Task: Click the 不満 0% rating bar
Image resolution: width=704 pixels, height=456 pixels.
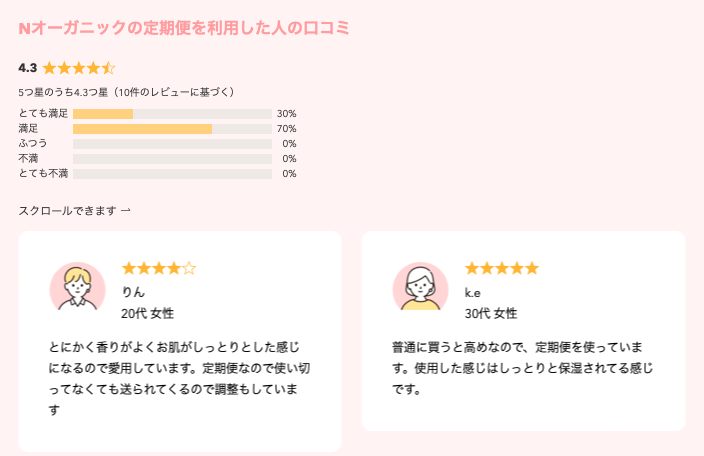Action: tap(172, 159)
